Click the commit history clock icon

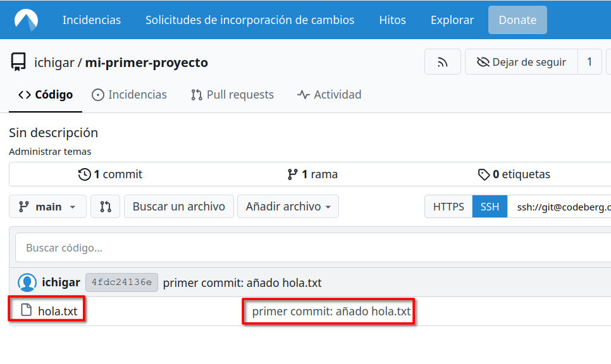(x=84, y=174)
